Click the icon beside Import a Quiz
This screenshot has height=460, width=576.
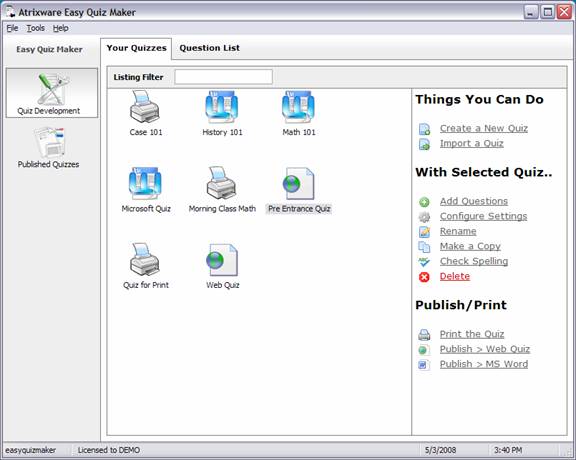click(x=425, y=144)
